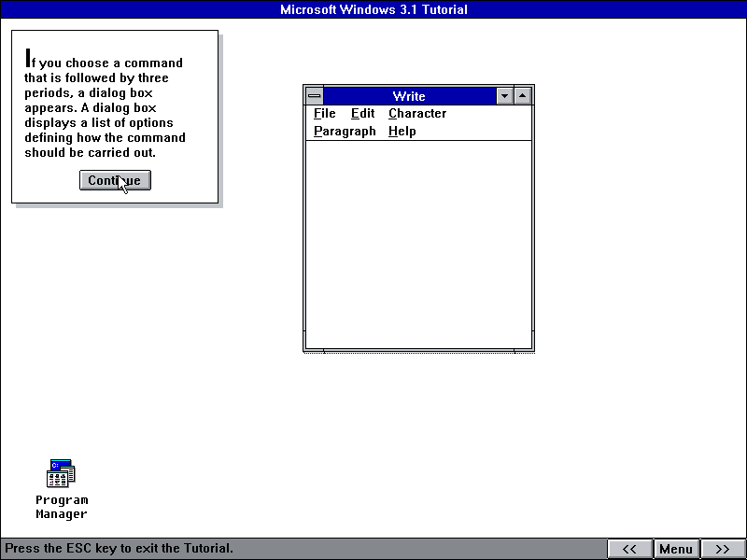Click the Write window title bar
This screenshot has height=560, width=747.
[409, 96]
